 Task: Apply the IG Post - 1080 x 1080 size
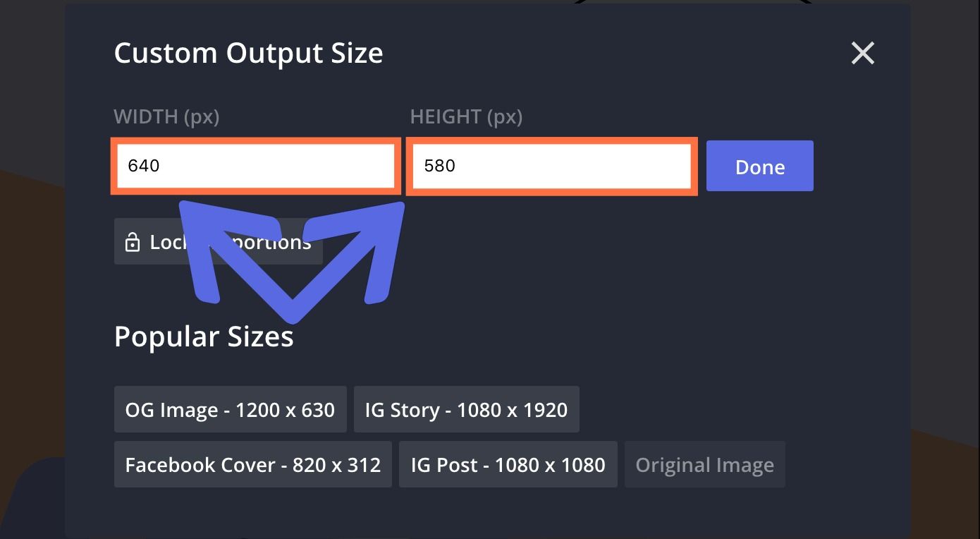508,465
